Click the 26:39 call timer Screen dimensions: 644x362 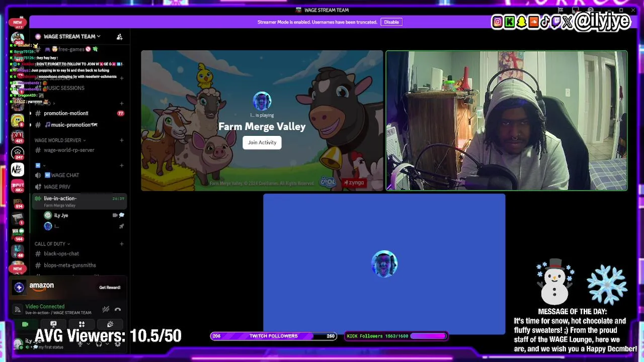tap(118, 199)
